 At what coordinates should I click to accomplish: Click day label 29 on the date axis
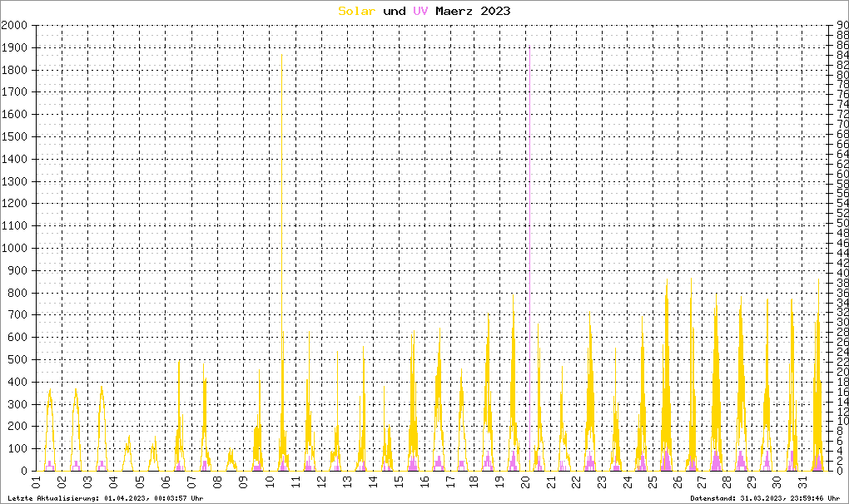[751, 482]
